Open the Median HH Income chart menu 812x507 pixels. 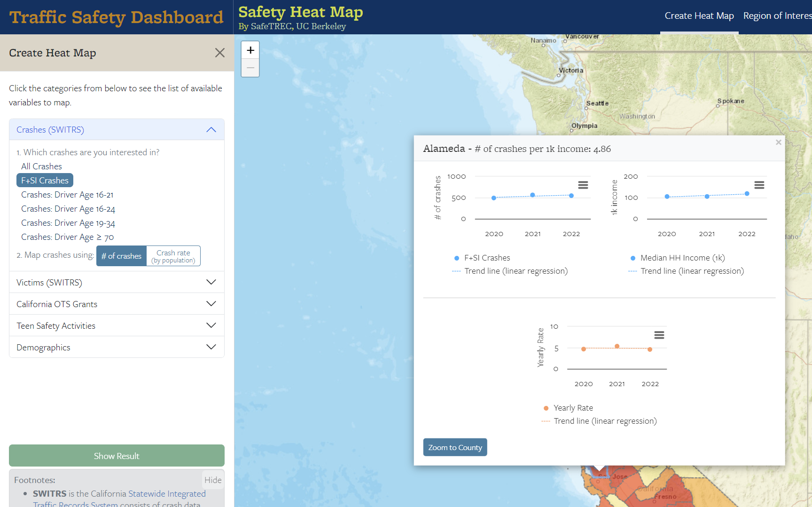click(x=759, y=185)
